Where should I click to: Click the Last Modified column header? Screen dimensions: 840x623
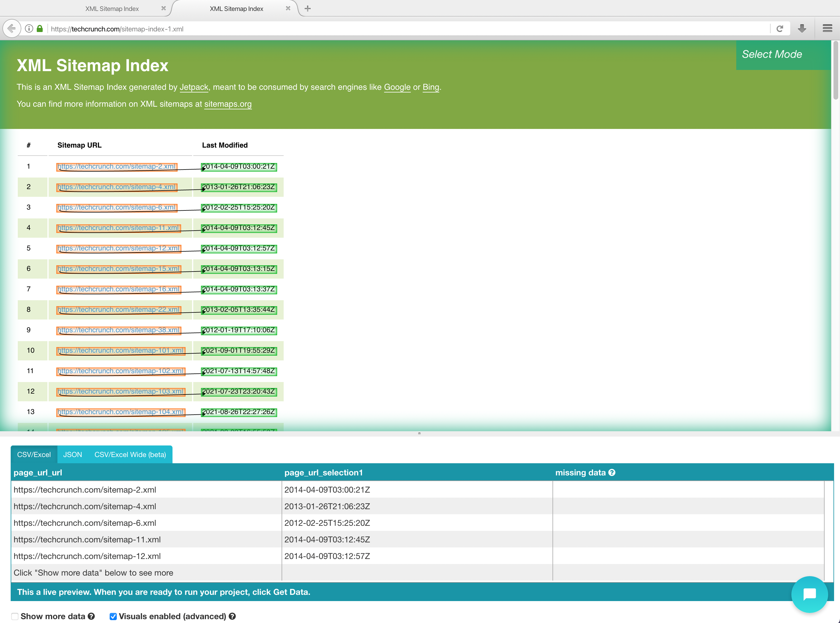pos(225,145)
